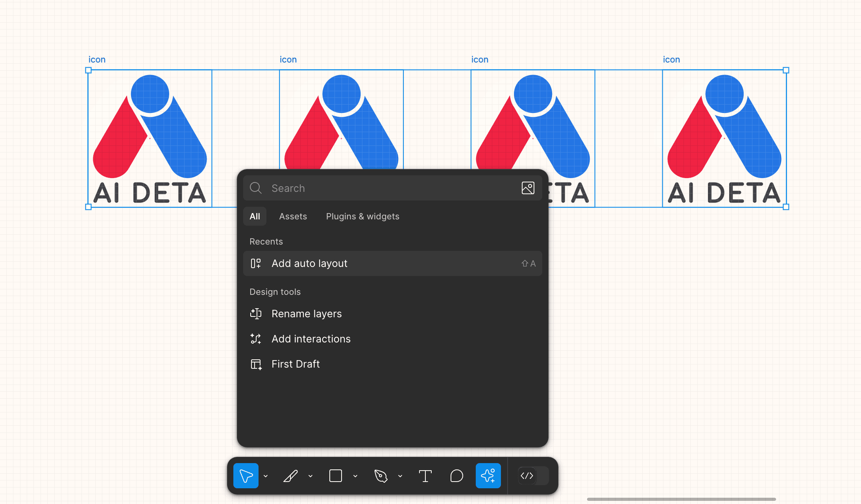Switch to the All tab
This screenshot has height=504, width=861.
255,216
